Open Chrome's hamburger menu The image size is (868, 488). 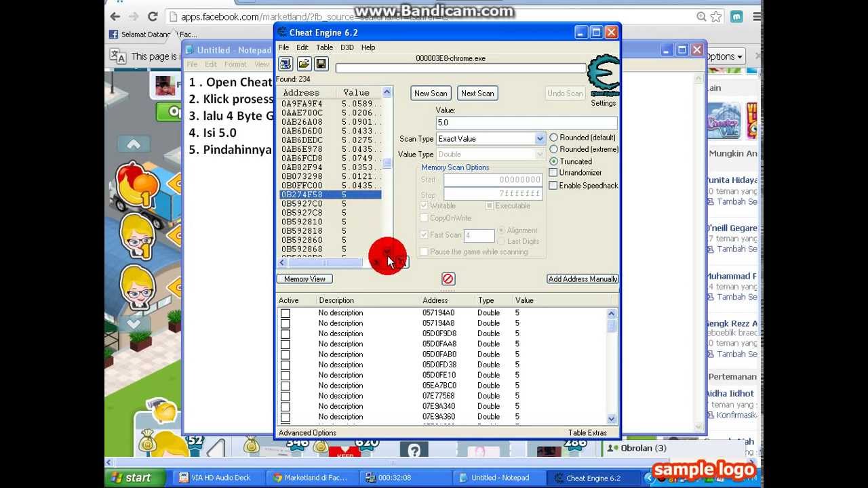pyautogui.click(x=757, y=17)
